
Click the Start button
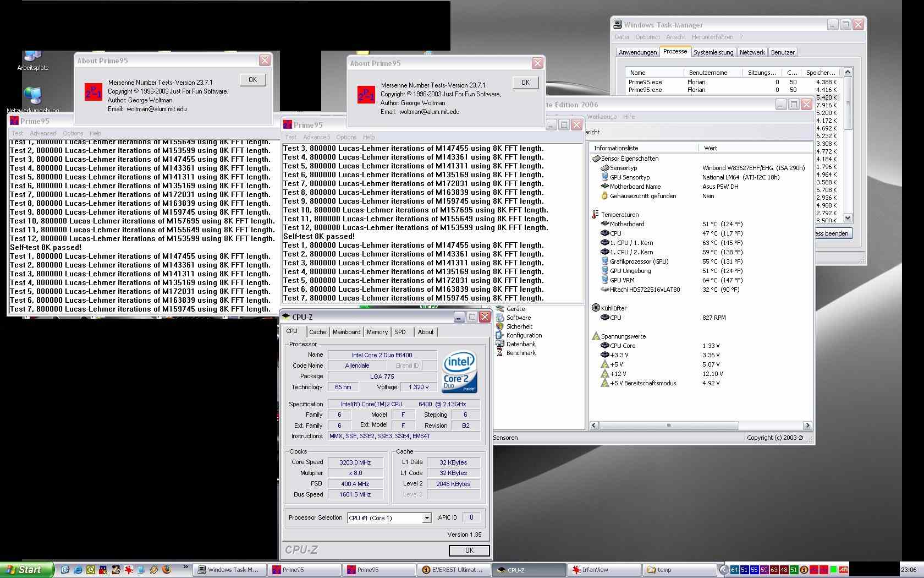click(27, 570)
